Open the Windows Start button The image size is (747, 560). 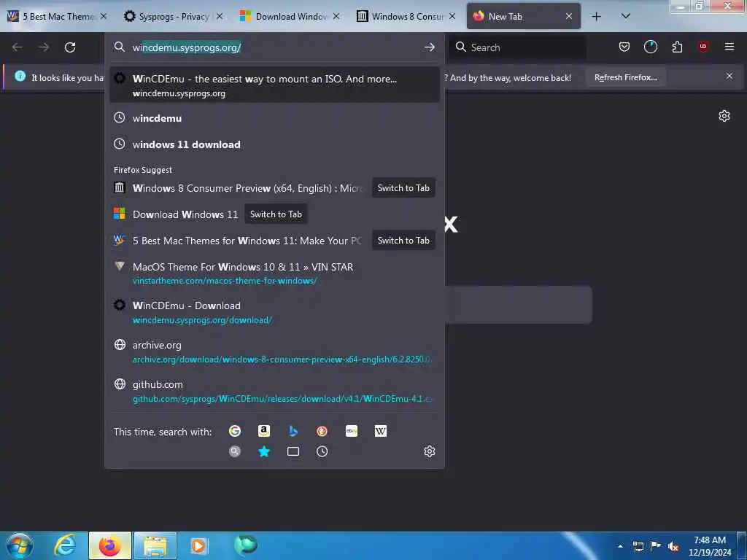(x=20, y=545)
